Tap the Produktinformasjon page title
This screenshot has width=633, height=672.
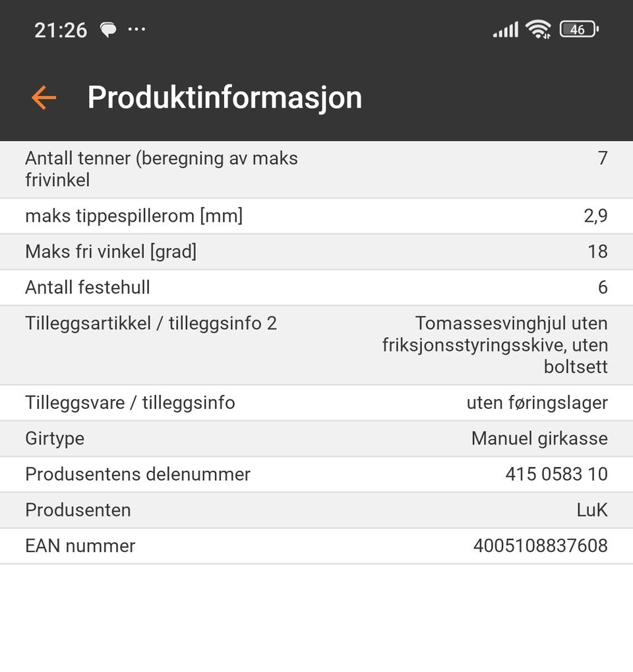coord(225,98)
